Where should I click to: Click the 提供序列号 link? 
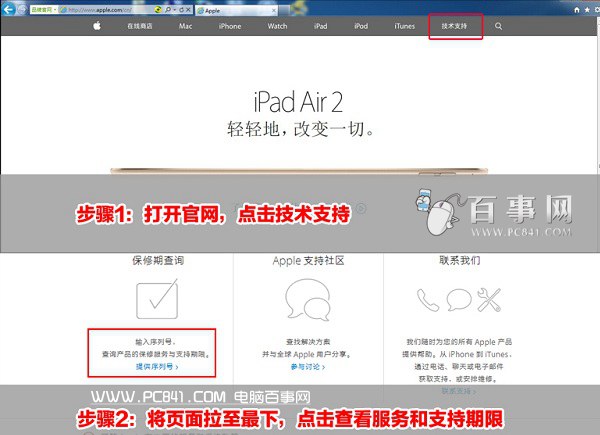(157, 367)
